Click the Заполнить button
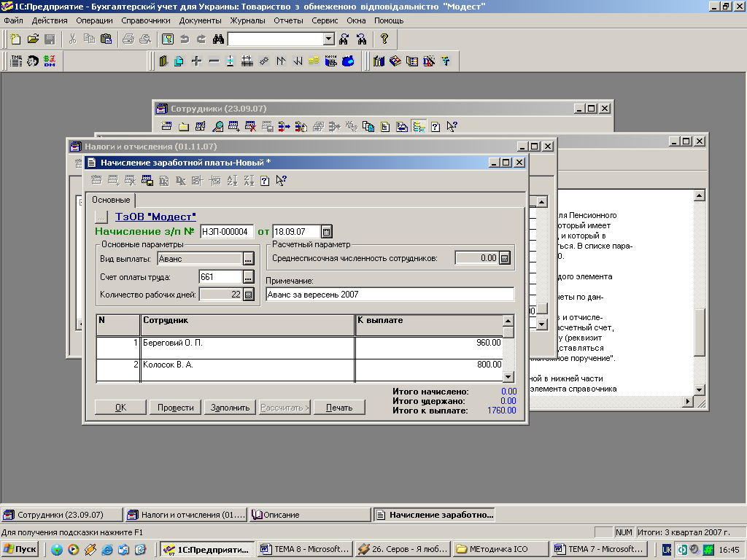Image resolution: width=747 pixels, height=560 pixels. [x=230, y=408]
